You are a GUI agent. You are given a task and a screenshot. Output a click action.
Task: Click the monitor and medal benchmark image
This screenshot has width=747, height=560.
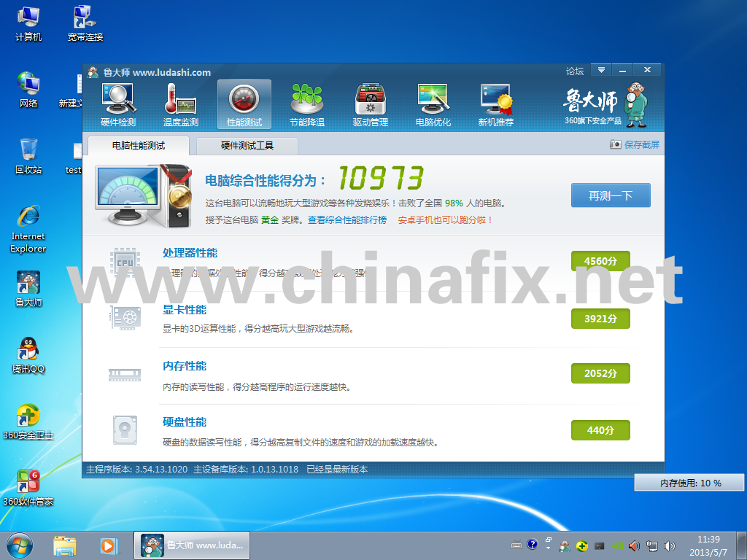(144, 195)
